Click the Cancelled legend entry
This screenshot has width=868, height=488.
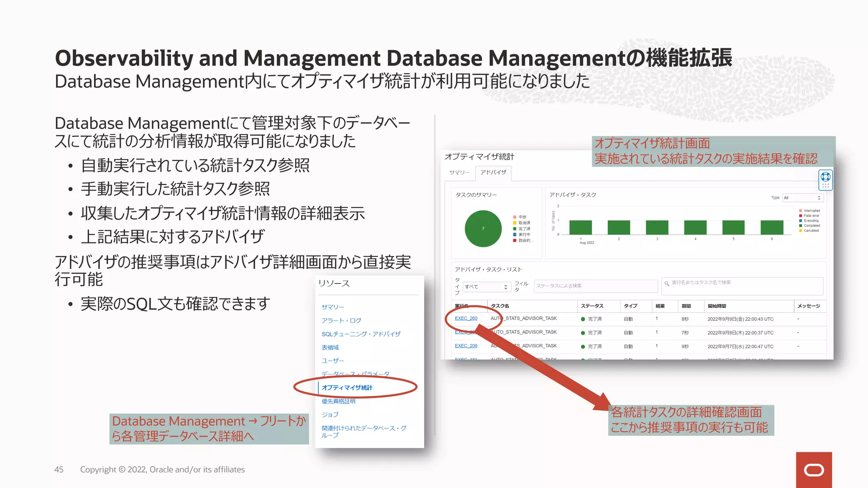(809, 230)
